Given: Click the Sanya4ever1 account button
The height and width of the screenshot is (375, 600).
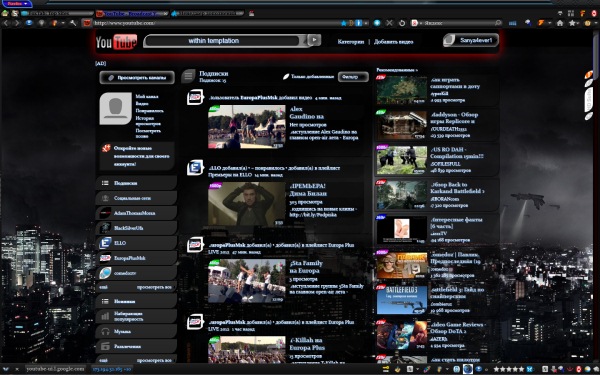Looking at the screenshot, I should pyautogui.click(x=471, y=40).
